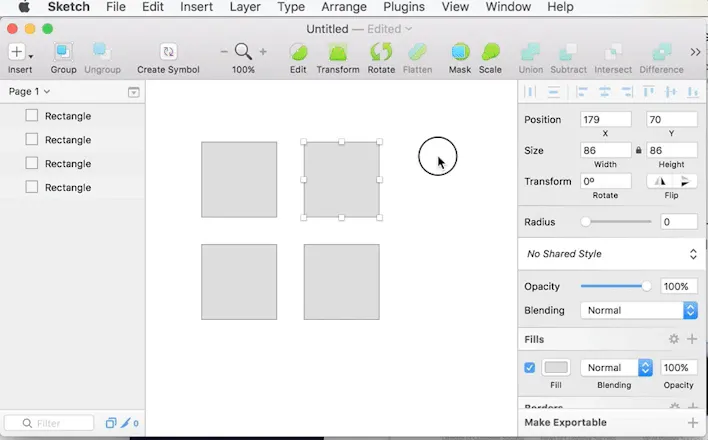Add export option next to Make Exportable
This screenshot has height=440, width=708.
coord(693,422)
